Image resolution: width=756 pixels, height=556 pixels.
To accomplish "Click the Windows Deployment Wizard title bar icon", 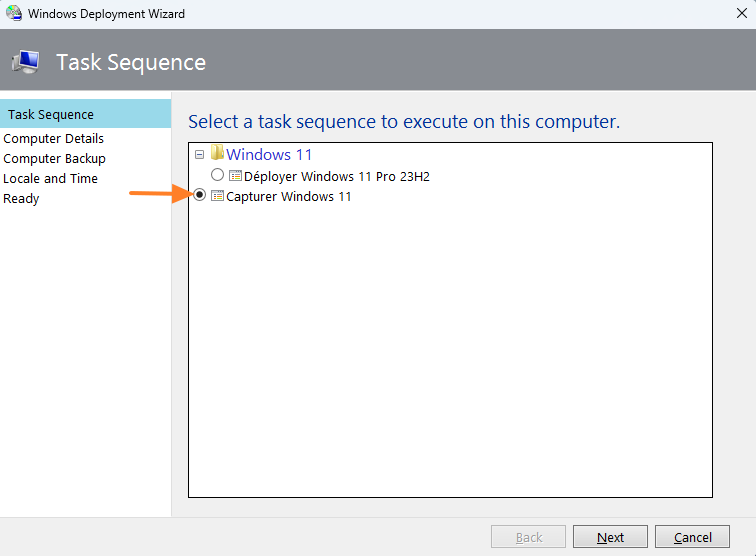I will 14,14.
